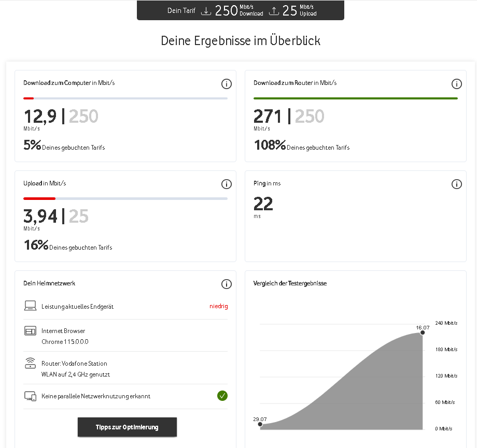Click the Vodafone Station router icon
Screen dimensions: 477x448
pos(30,363)
